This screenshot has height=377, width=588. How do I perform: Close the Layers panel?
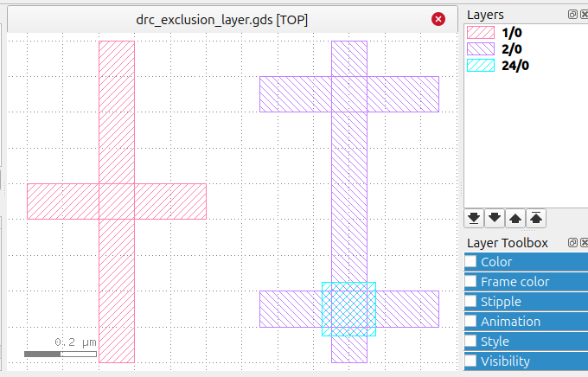(x=583, y=15)
